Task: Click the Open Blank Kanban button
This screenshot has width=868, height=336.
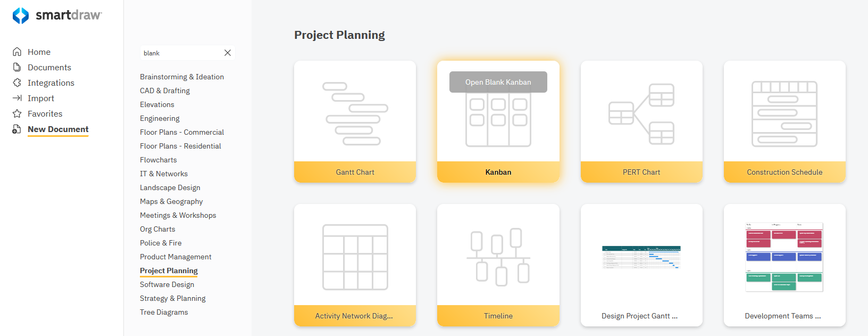Action: point(498,82)
